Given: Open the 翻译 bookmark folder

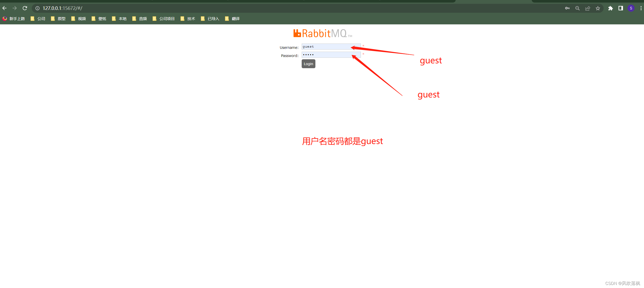Looking at the screenshot, I should point(232,19).
